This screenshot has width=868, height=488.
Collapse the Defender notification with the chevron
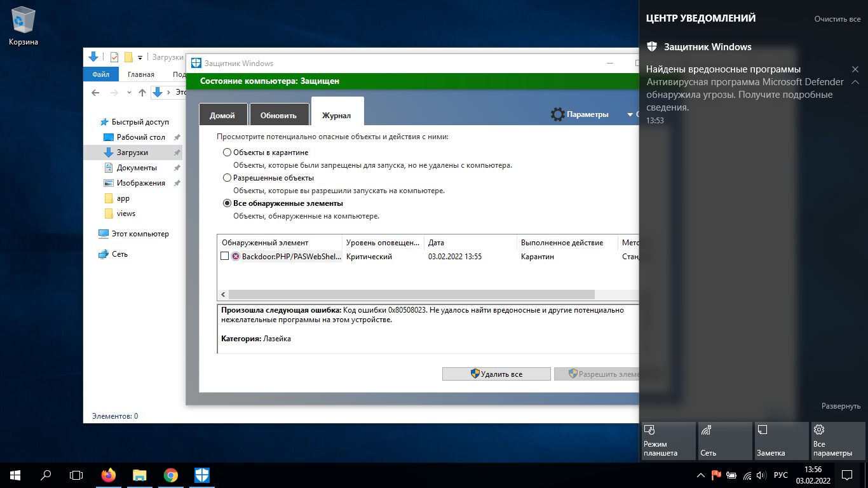pyautogui.click(x=855, y=82)
